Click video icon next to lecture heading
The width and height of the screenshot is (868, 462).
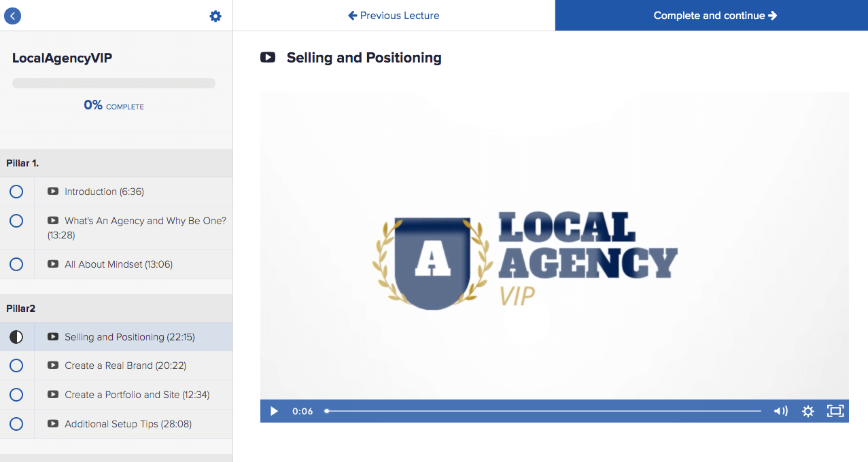pyautogui.click(x=268, y=58)
